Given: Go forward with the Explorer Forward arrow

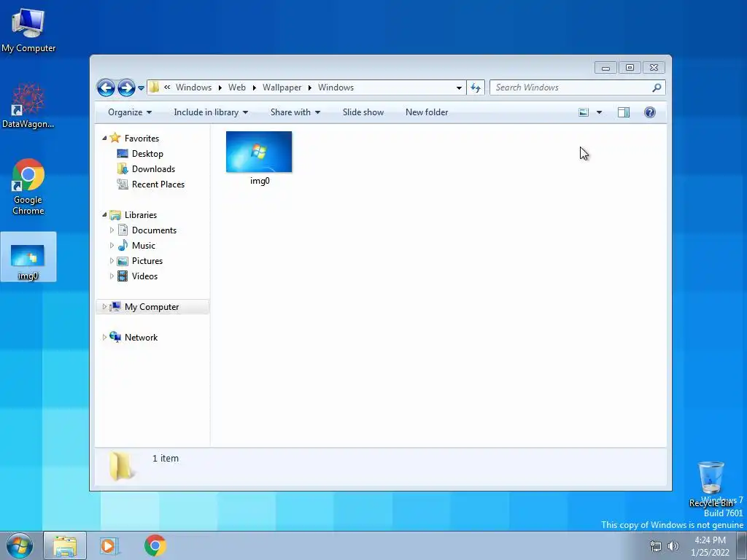Looking at the screenshot, I should point(126,87).
